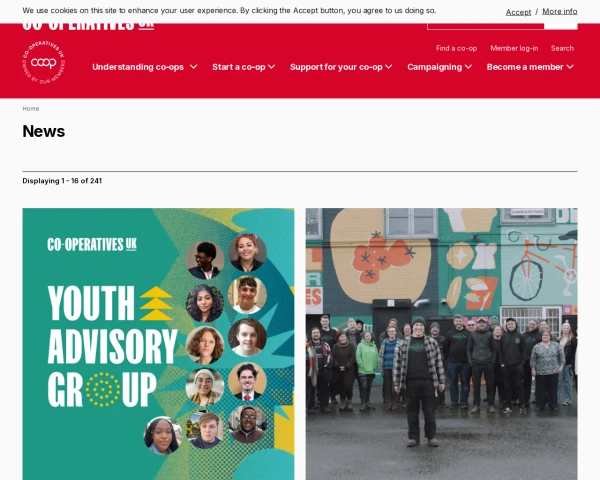This screenshot has width=600, height=480.
Task: Open Youth Advisory Group article image
Action: click(x=158, y=344)
